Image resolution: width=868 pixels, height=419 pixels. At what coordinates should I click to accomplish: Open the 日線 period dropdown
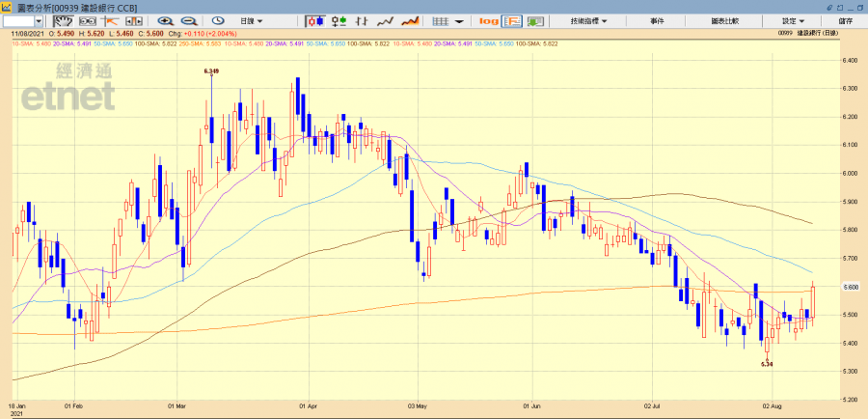point(254,20)
